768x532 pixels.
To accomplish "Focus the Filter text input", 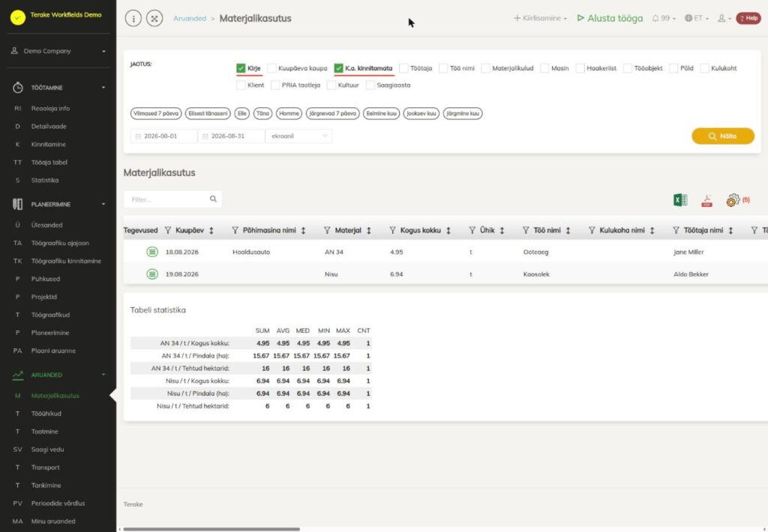I will click(x=167, y=199).
